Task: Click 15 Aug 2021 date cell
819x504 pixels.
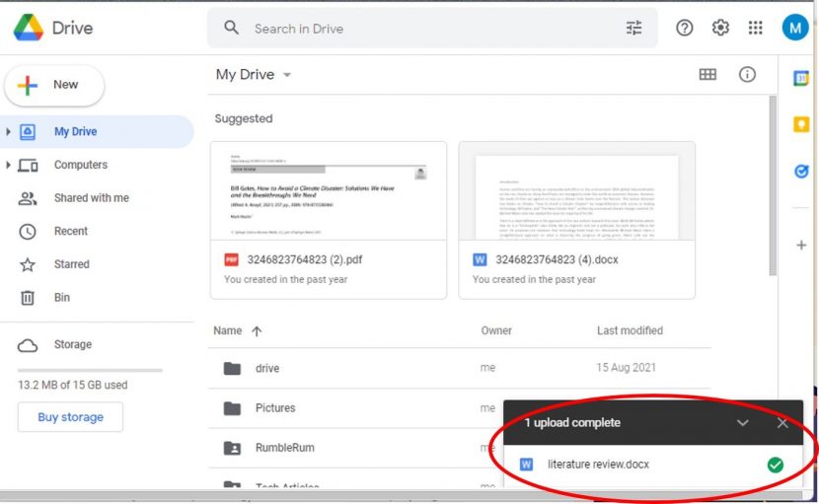Action: pos(626,368)
